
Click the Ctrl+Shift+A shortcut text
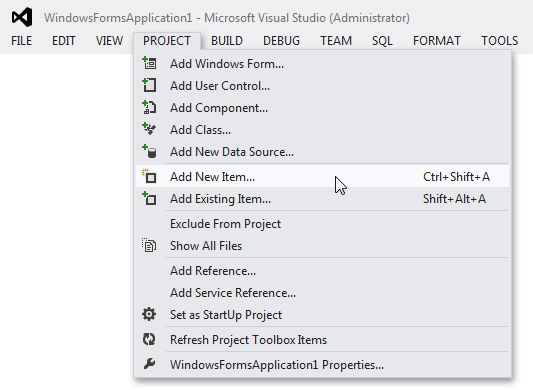[456, 176]
